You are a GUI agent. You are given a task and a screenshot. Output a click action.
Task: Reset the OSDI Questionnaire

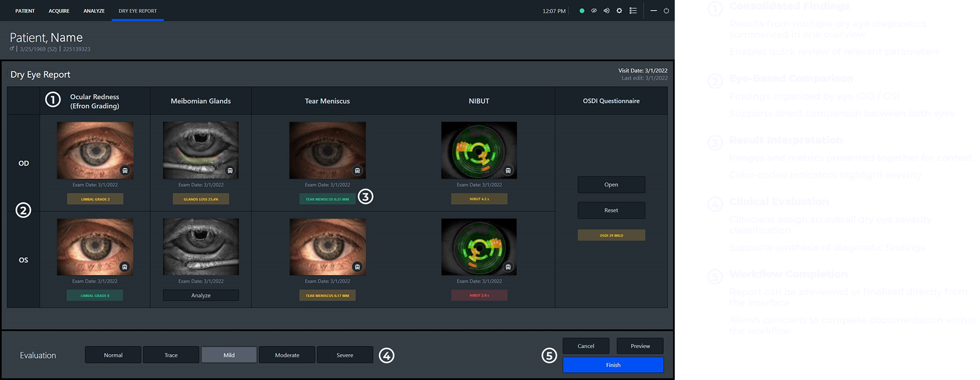pos(611,210)
